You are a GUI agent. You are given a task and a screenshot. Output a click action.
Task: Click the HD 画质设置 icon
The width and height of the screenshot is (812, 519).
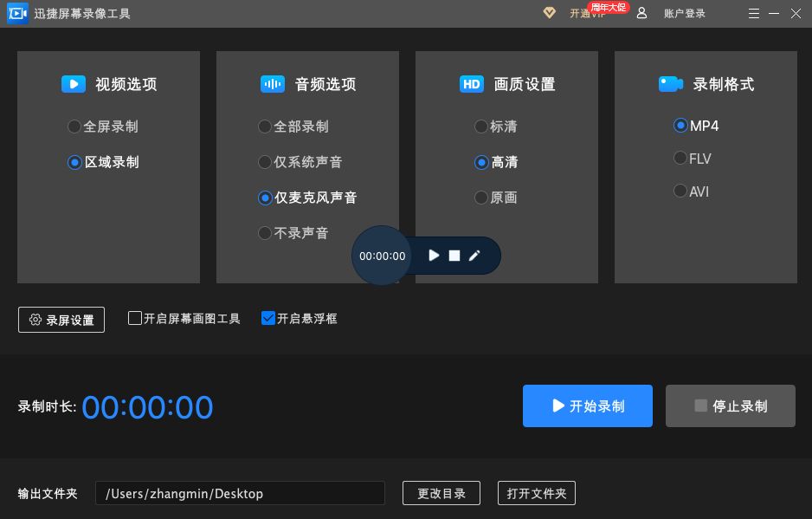[x=472, y=84]
